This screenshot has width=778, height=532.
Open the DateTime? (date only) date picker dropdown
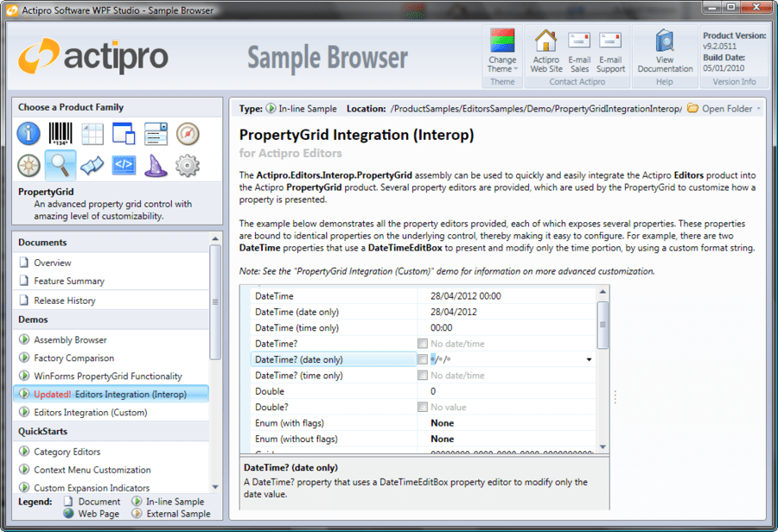pyautogui.click(x=589, y=359)
